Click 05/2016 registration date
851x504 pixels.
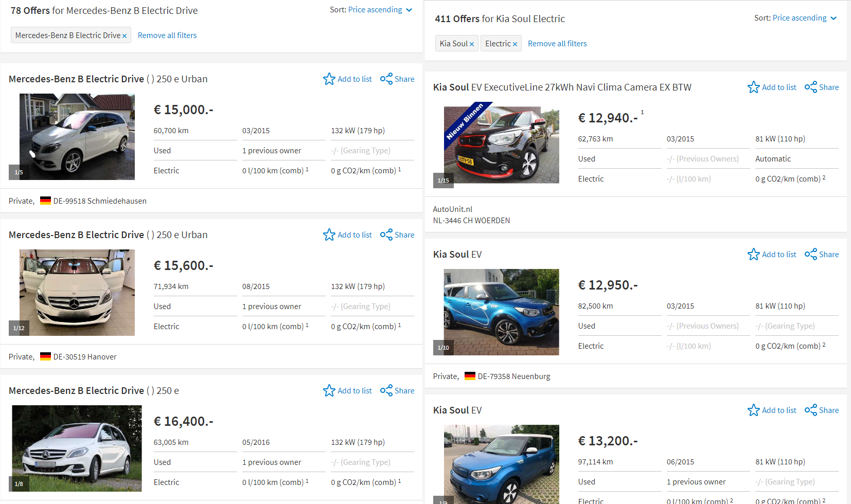click(256, 442)
